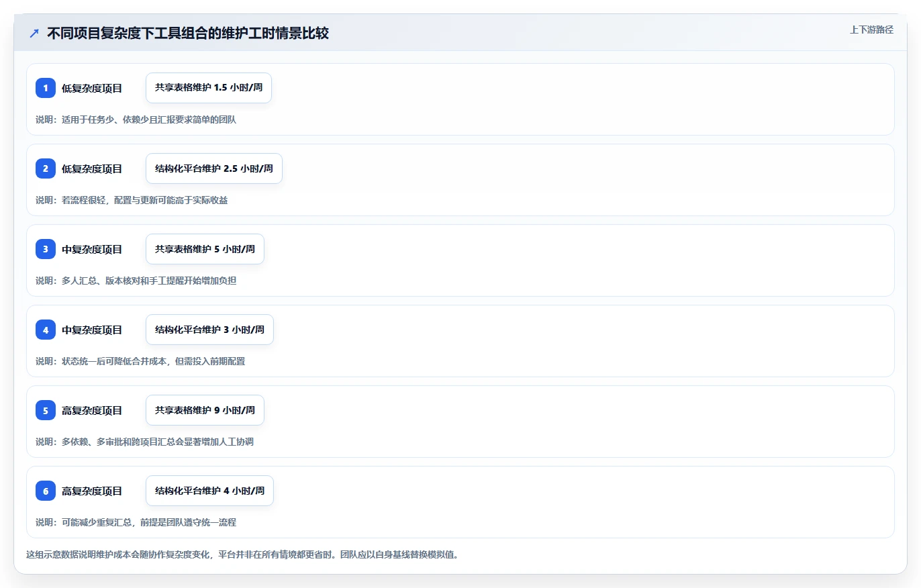Click the number 3 step badge

[x=46, y=249]
